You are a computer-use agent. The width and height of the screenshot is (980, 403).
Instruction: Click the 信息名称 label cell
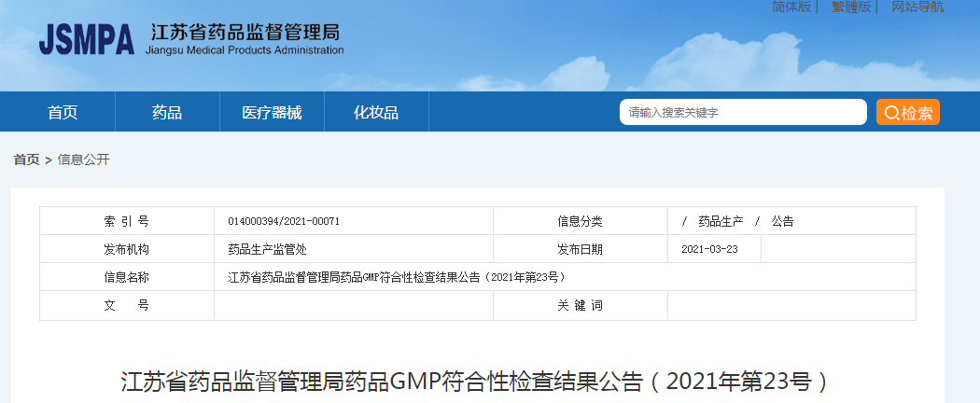(127, 277)
